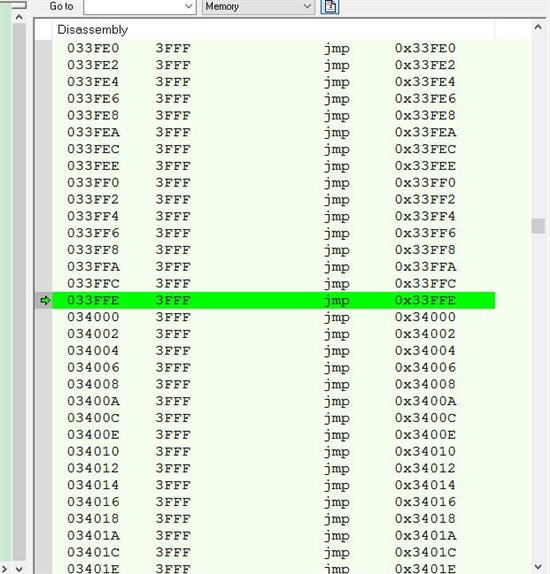Click inside the Go to input field
Screen dimensions: 550x574
pos(134,6)
